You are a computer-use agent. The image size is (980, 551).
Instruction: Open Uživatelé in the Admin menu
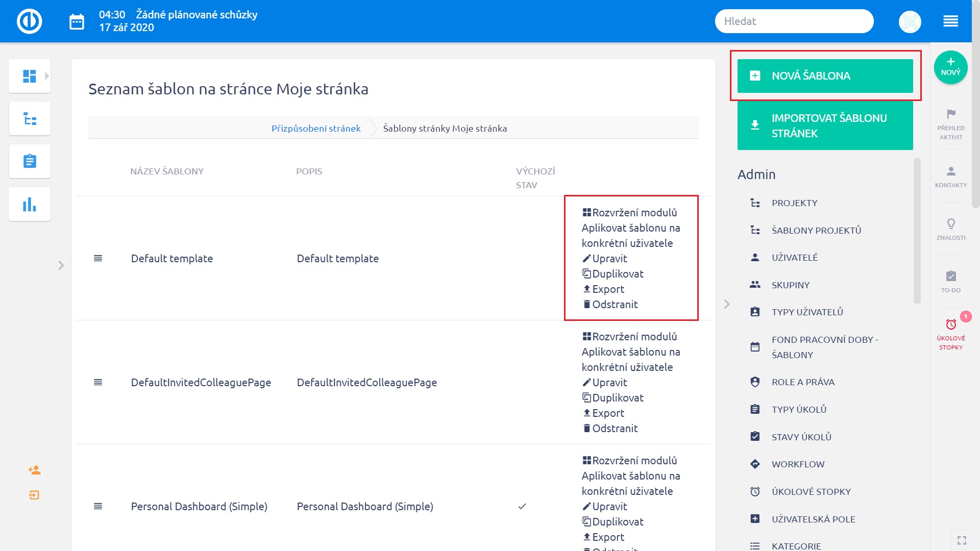click(x=794, y=258)
